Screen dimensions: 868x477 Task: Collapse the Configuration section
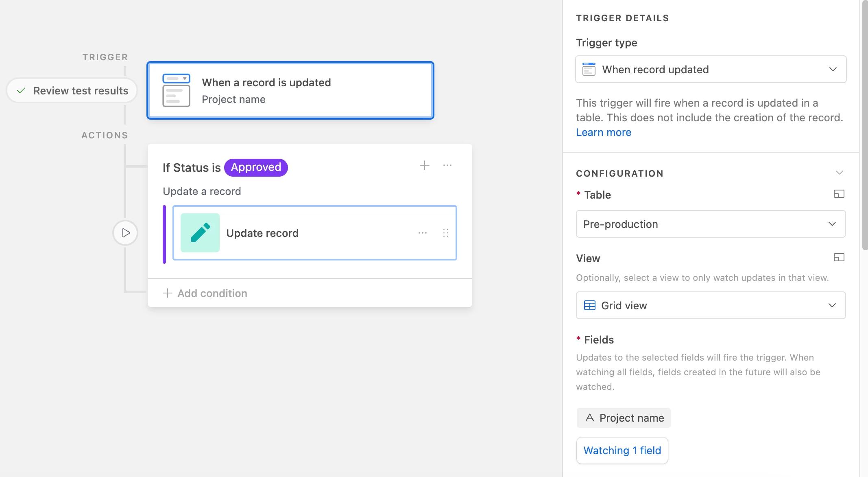coord(839,173)
